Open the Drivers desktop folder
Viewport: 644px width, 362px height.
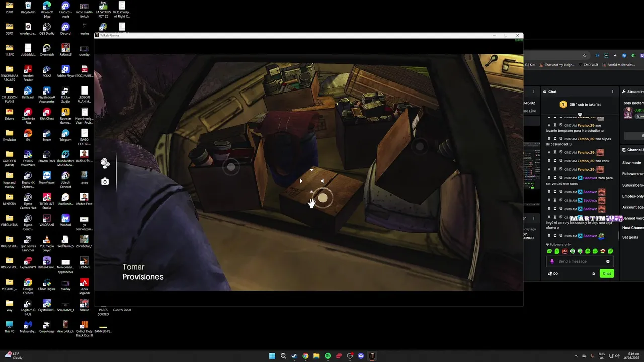pos(9,114)
